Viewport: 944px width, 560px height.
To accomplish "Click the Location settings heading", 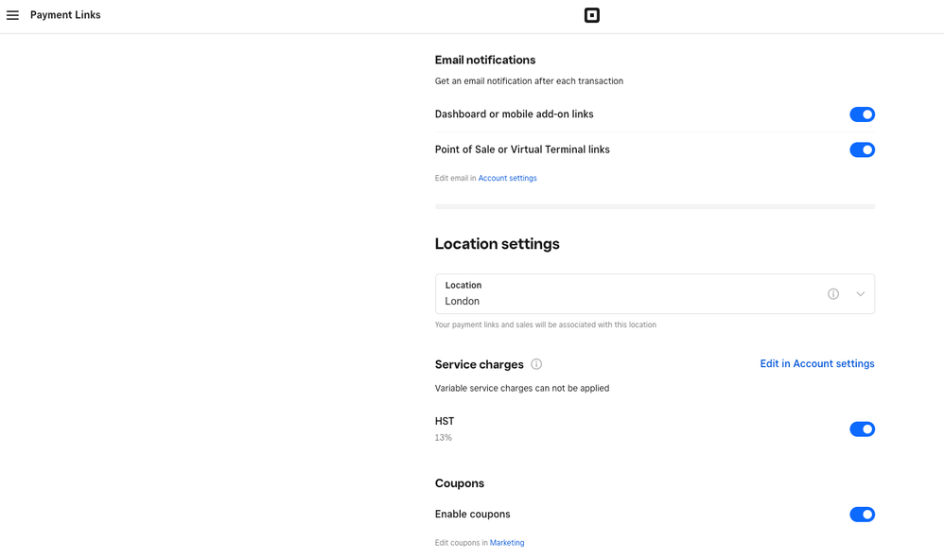I will click(497, 244).
